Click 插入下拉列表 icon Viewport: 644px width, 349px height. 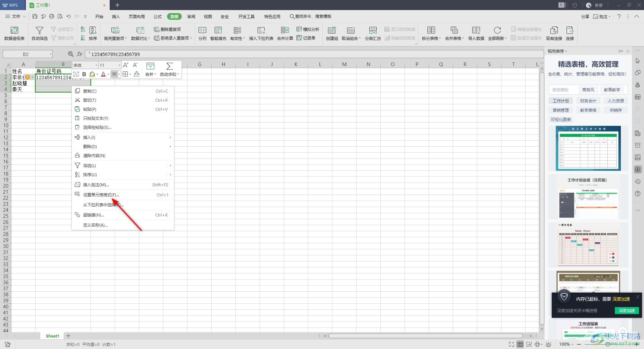coord(261,30)
